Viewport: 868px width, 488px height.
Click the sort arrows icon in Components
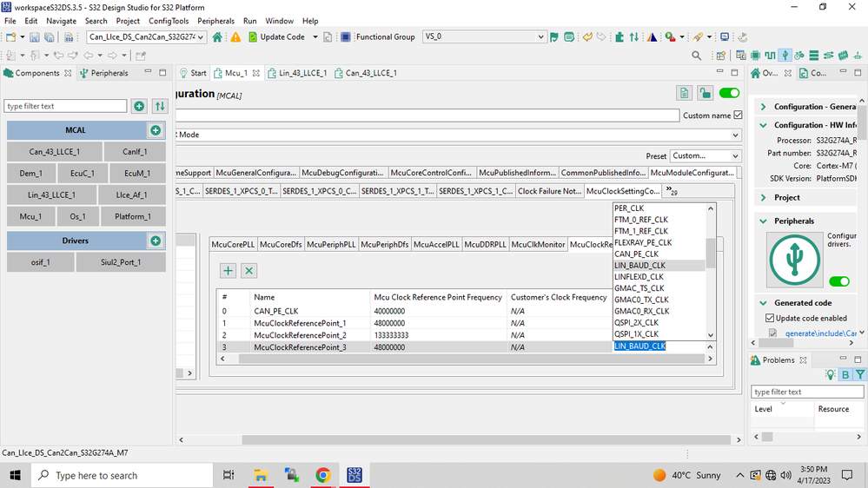click(x=160, y=106)
